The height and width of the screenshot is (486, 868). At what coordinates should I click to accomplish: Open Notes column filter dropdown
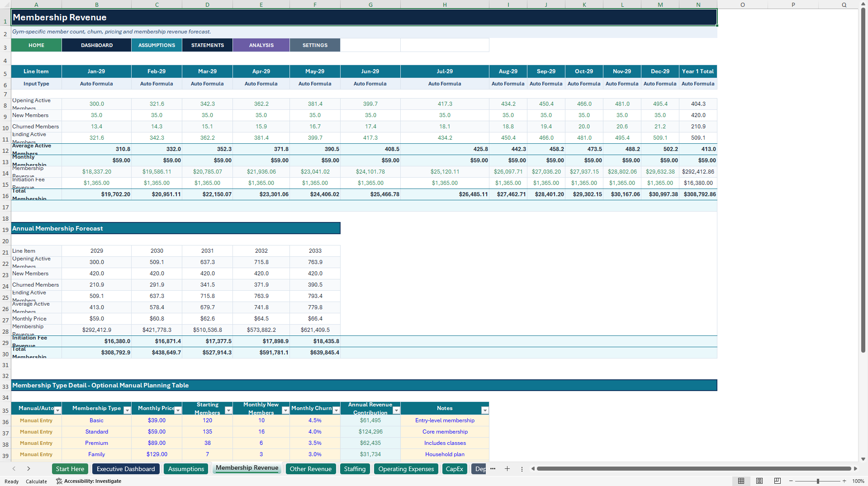[x=485, y=411]
